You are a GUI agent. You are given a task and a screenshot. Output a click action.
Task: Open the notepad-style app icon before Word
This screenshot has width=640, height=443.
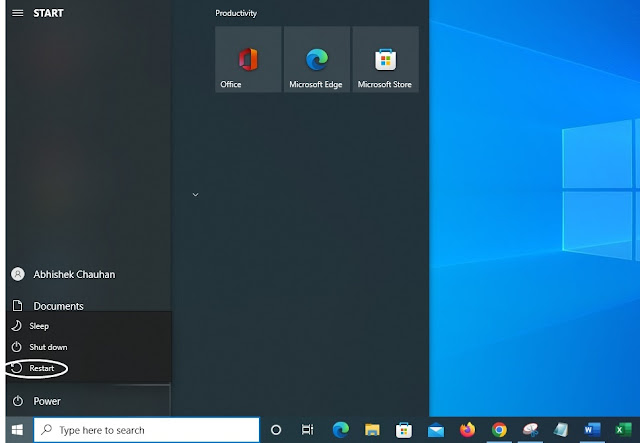pos(561,430)
